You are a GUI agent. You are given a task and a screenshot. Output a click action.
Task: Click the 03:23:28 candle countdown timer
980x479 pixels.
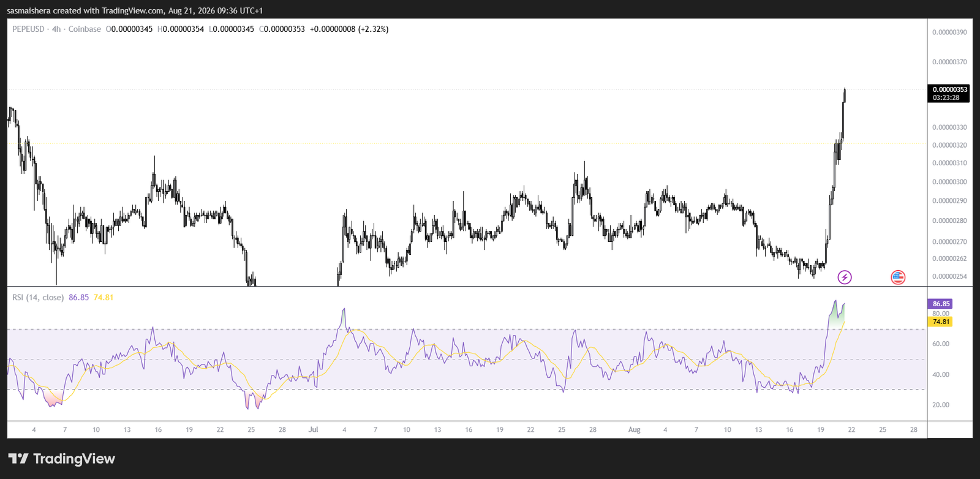click(946, 98)
